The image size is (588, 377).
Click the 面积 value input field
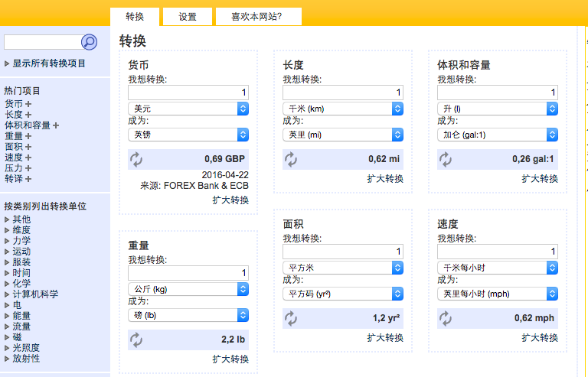[x=343, y=252]
